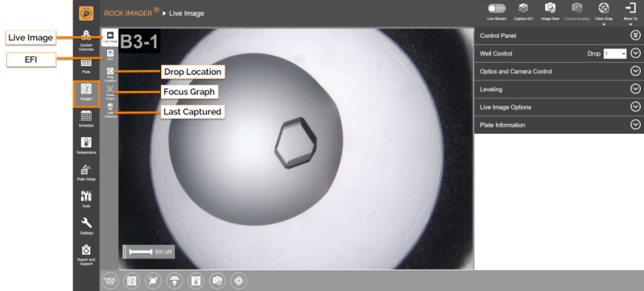Open the Temperature page in the sidebar
This screenshot has width=644, height=291.
[86, 146]
